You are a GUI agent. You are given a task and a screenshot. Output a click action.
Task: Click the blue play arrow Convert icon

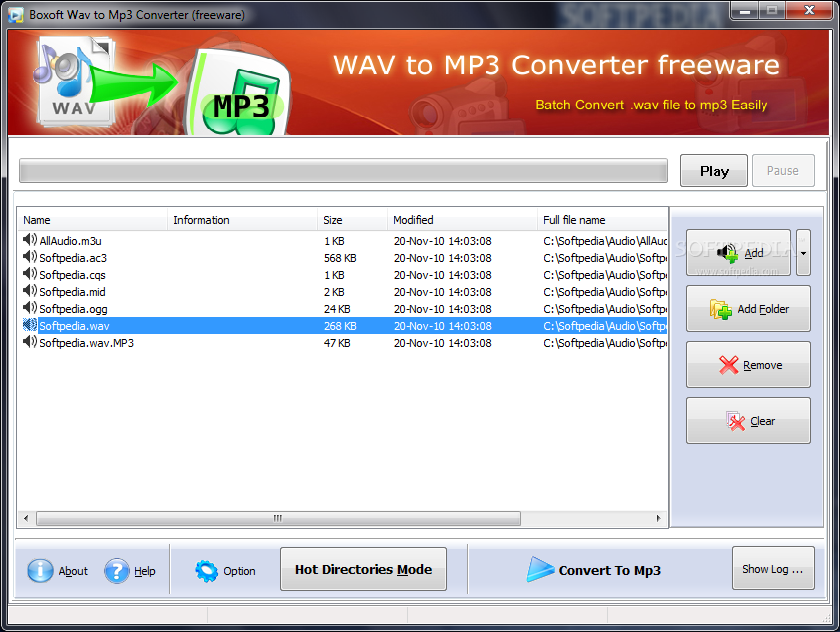pyautogui.click(x=539, y=569)
